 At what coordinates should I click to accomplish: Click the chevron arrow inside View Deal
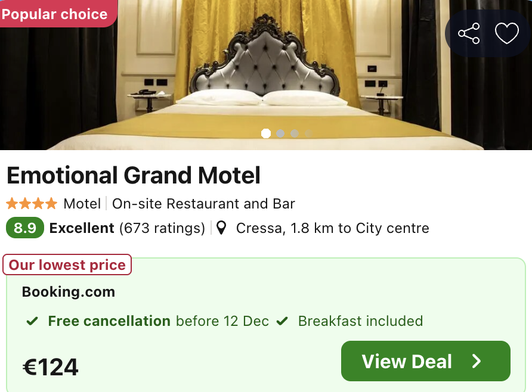tap(475, 361)
